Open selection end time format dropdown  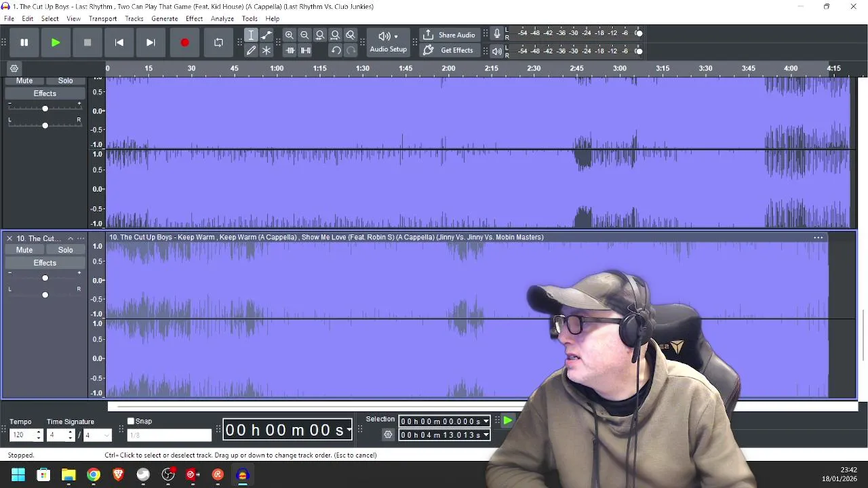pos(486,435)
